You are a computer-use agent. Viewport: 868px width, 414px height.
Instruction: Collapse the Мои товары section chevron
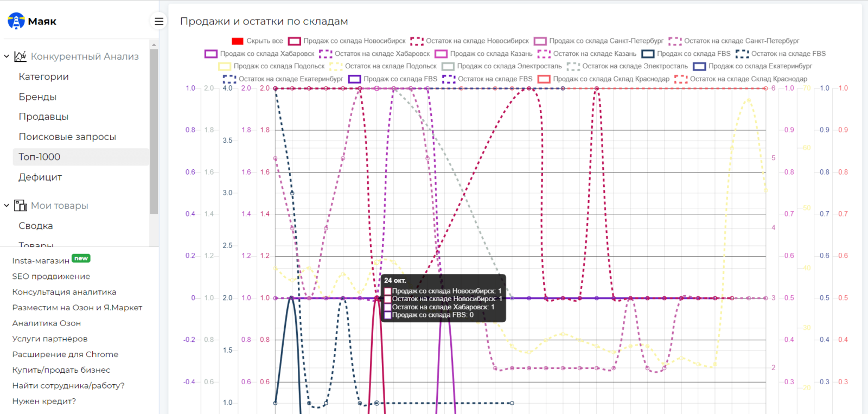click(7, 206)
